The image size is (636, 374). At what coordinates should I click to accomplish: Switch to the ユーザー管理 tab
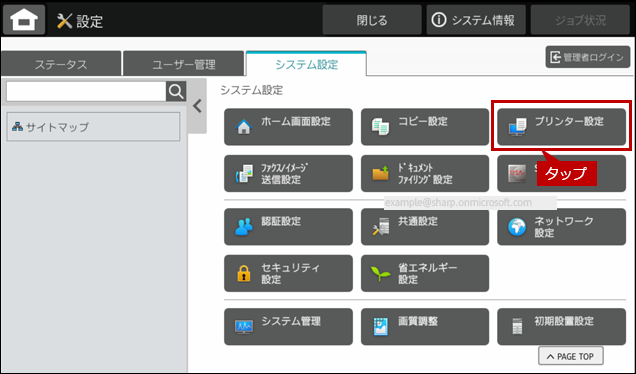(x=184, y=64)
